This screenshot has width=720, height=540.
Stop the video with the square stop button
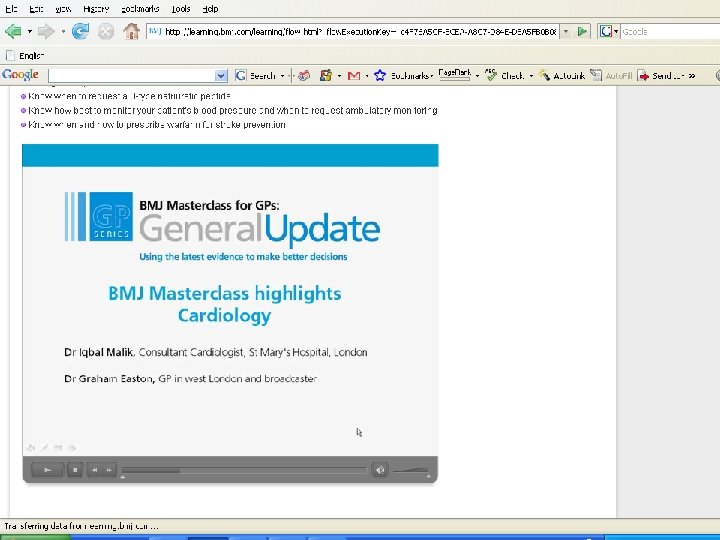click(x=75, y=470)
